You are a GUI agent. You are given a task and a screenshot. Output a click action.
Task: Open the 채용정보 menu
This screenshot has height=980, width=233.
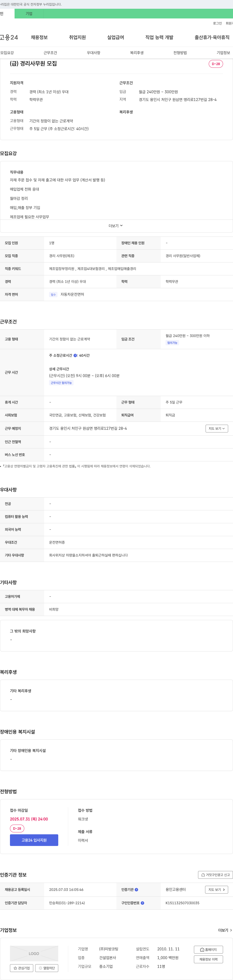pos(39,37)
